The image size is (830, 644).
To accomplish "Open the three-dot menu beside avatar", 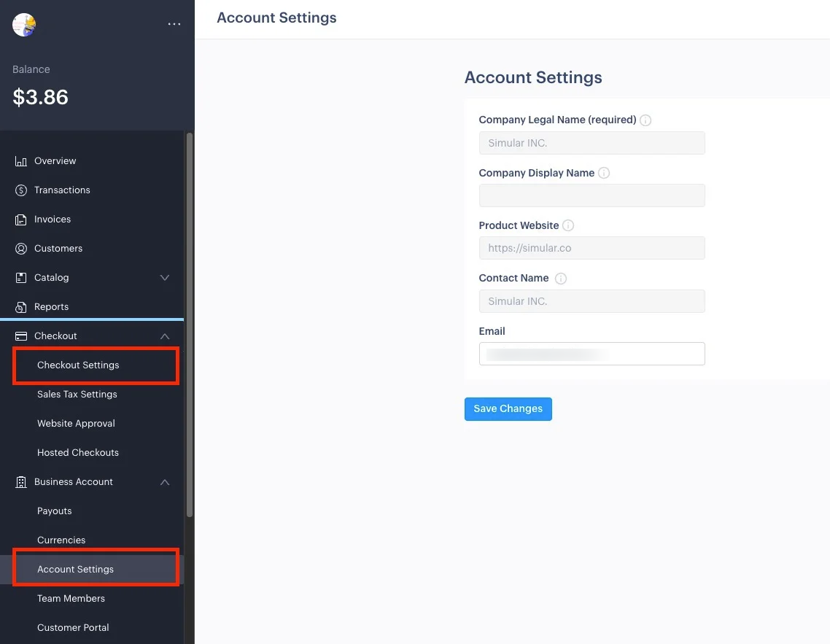I will [x=174, y=24].
